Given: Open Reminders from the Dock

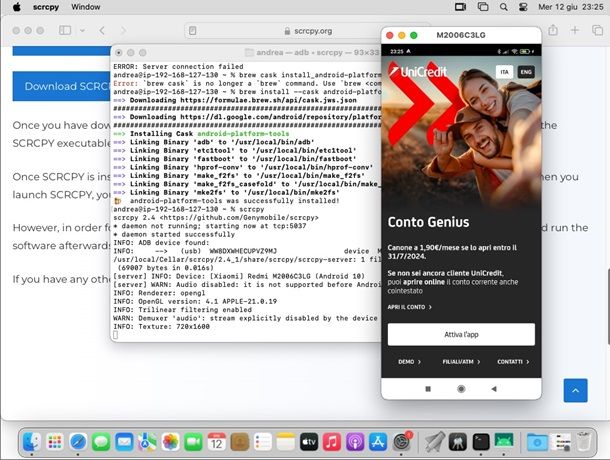Looking at the screenshot, I should [263, 442].
